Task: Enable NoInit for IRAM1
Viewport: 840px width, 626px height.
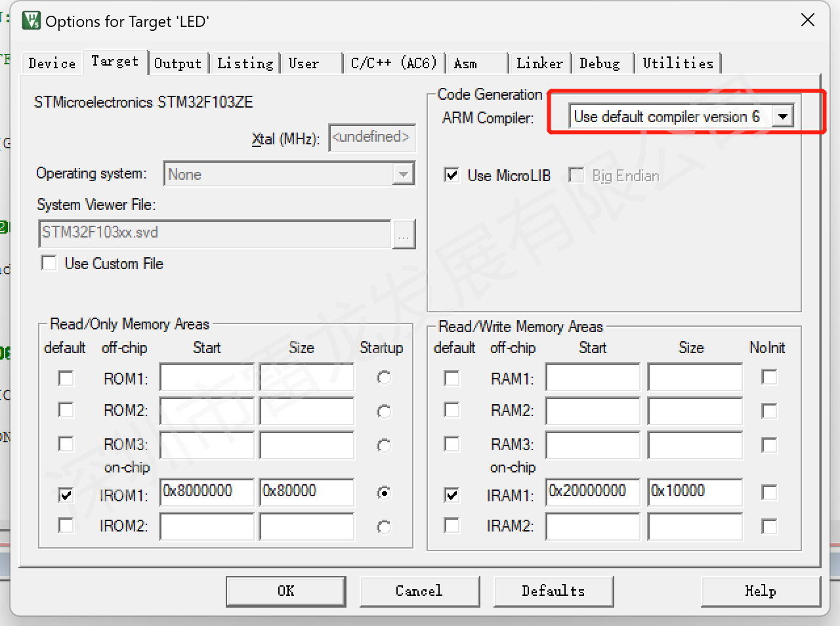Action: pyautogui.click(x=769, y=493)
